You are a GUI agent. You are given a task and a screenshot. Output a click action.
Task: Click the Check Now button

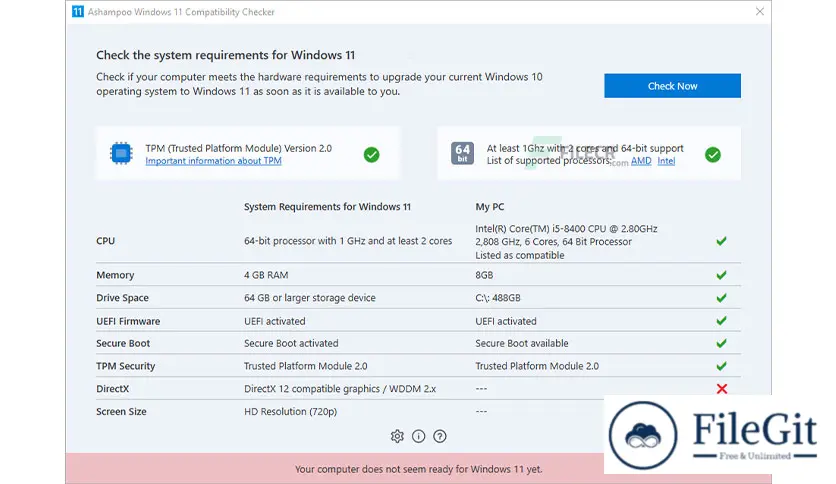click(x=672, y=86)
